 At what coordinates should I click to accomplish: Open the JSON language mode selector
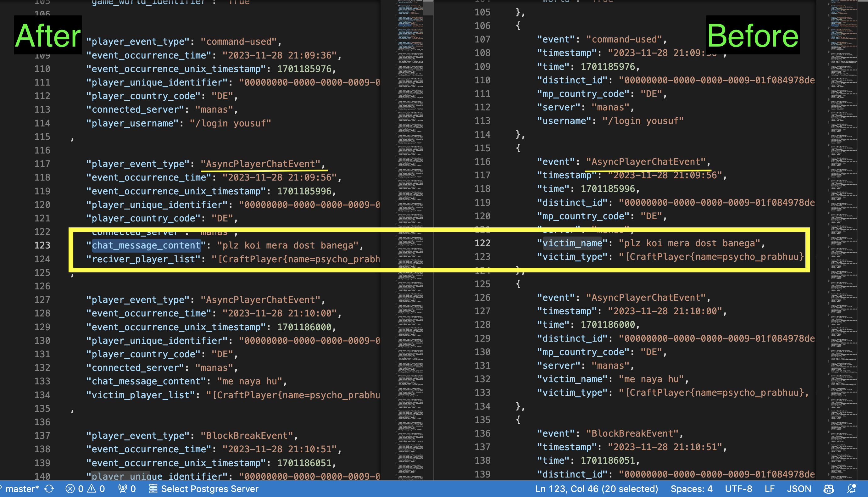pyautogui.click(x=799, y=489)
